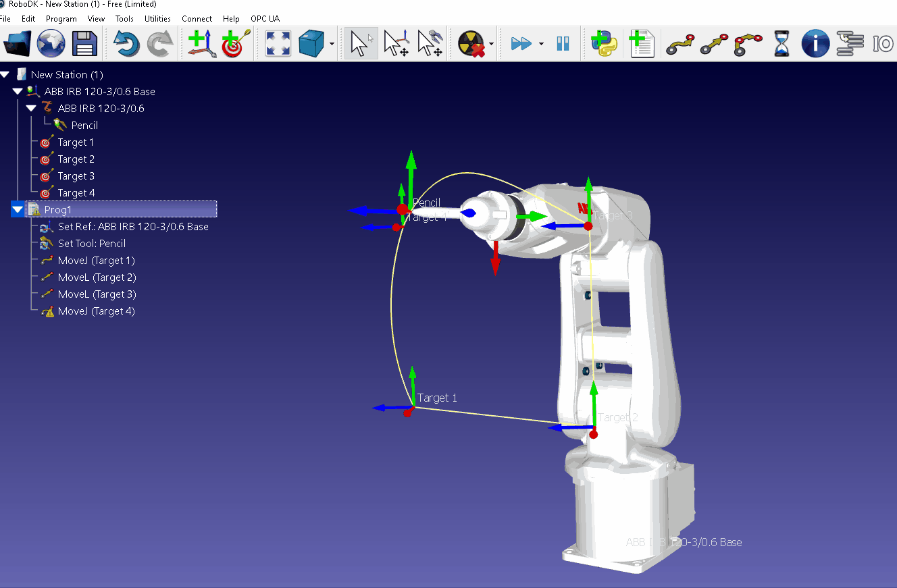Add circular move instruction icon
The width and height of the screenshot is (897, 588).
(x=748, y=44)
